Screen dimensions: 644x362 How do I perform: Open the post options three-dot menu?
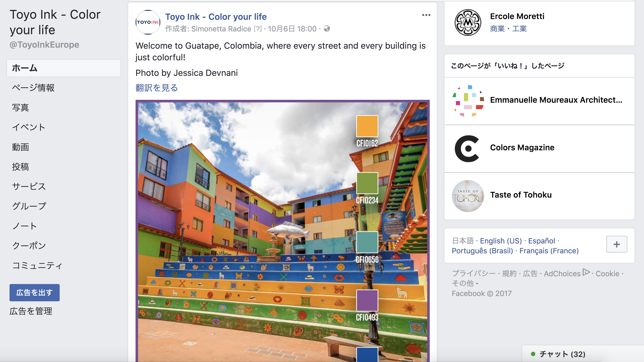pyautogui.click(x=426, y=15)
